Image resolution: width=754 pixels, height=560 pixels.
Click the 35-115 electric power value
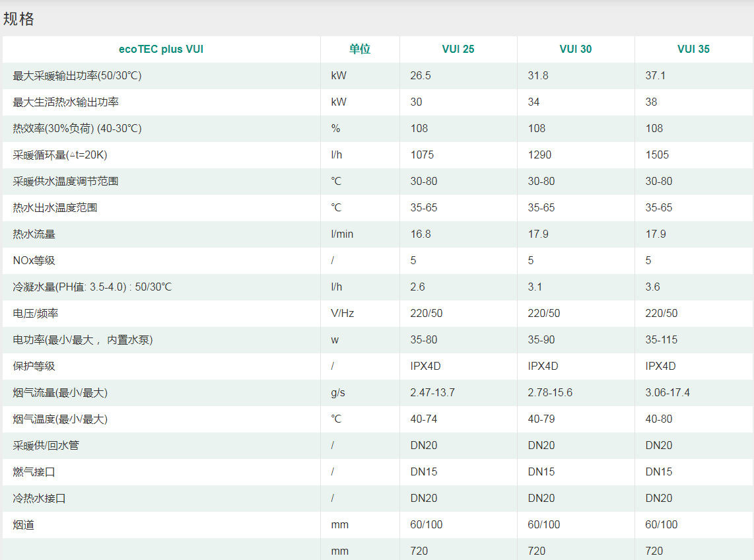tap(661, 339)
